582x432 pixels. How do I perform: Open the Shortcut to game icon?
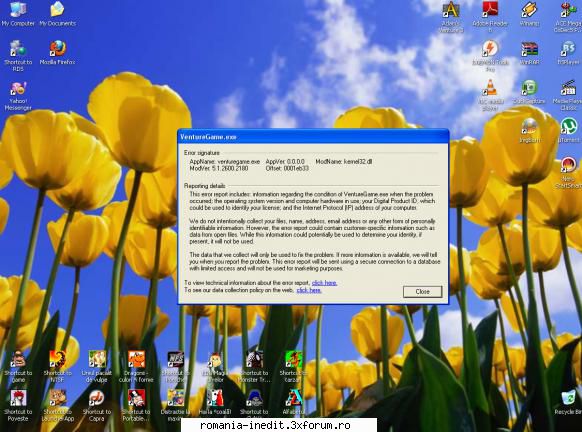tap(18, 367)
